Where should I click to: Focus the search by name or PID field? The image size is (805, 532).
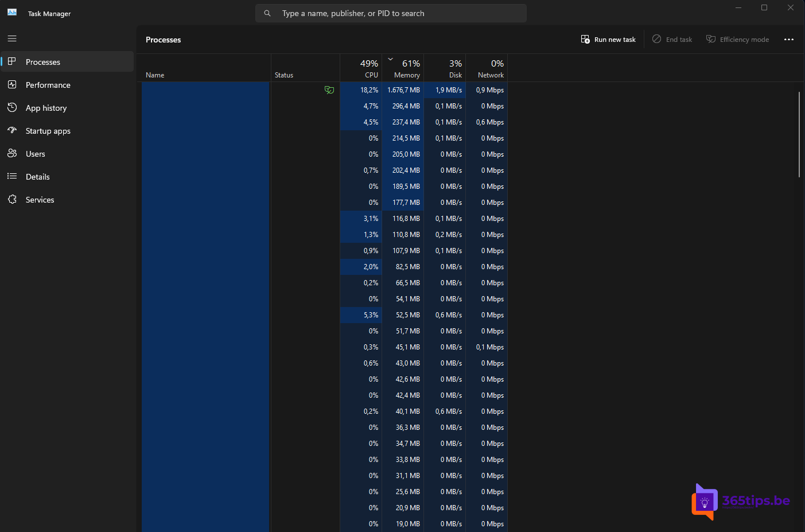tap(391, 13)
